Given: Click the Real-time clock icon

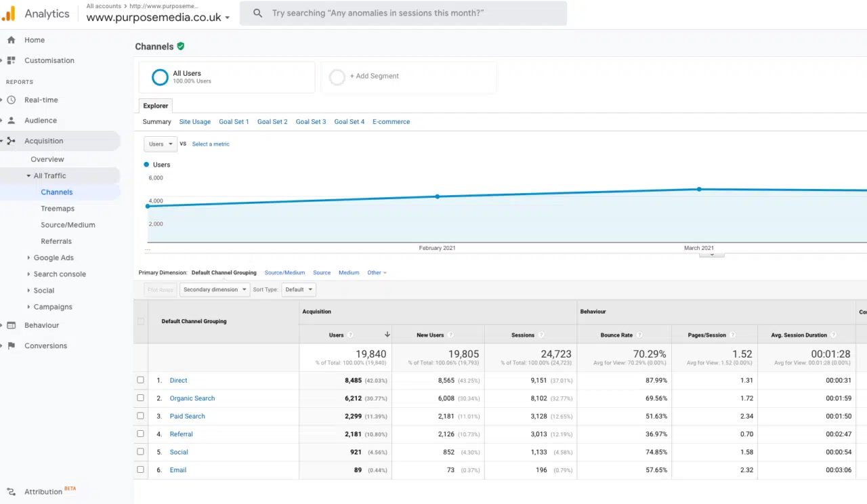Looking at the screenshot, I should tap(11, 100).
